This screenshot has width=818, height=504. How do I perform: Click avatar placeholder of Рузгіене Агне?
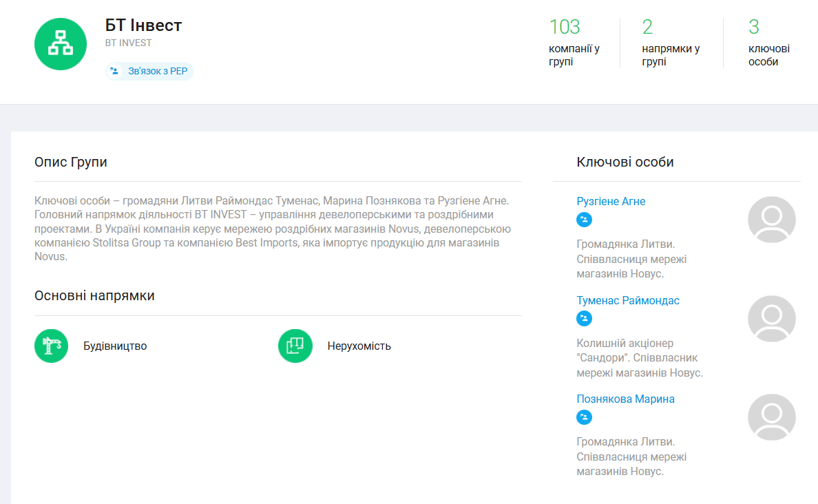click(x=772, y=220)
